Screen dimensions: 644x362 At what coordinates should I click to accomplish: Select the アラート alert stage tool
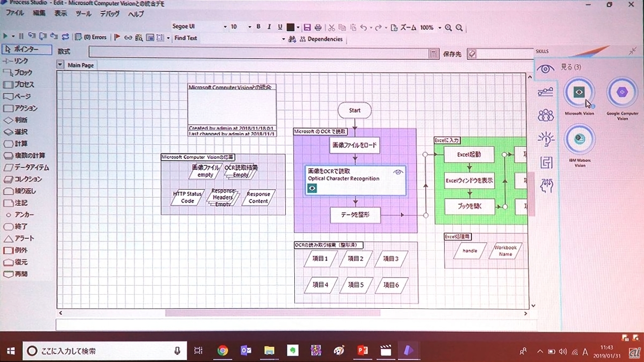[x=19, y=238]
